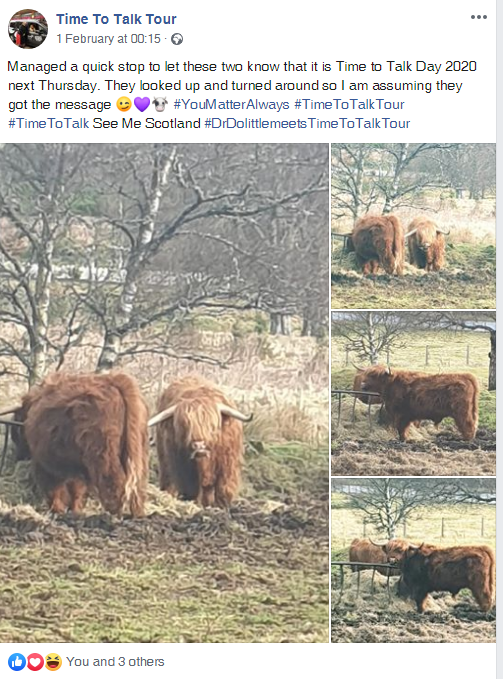Click the public globe audience icon
The height and width of the screenshot is (679, 503).
177,39
